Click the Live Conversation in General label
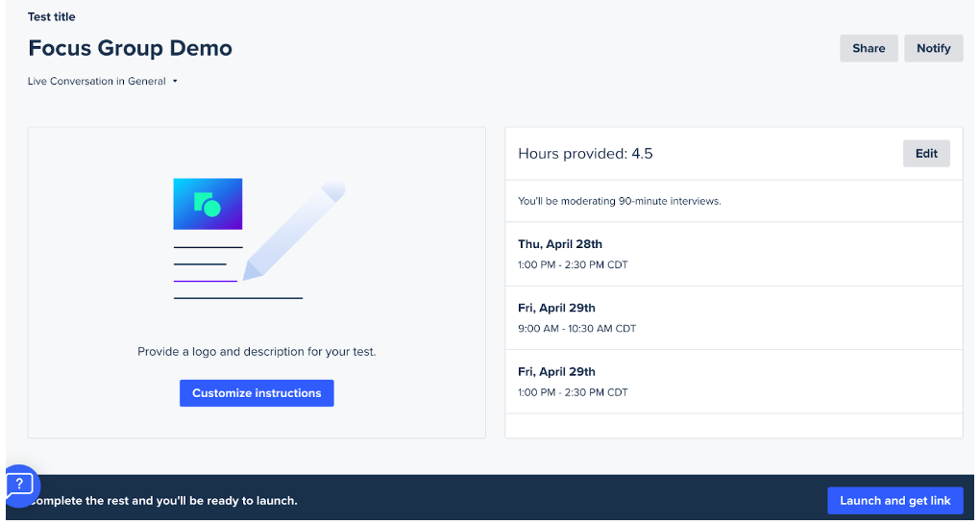Image resolution: width=980 pixels, height=525 pixels. click(x=97, y=82)
